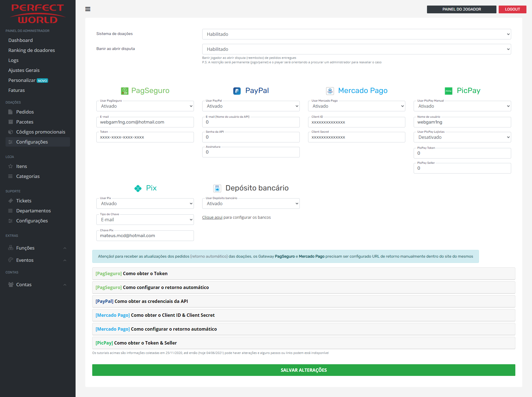Click the PicPay Nome de usuário field

click(462, 122)
